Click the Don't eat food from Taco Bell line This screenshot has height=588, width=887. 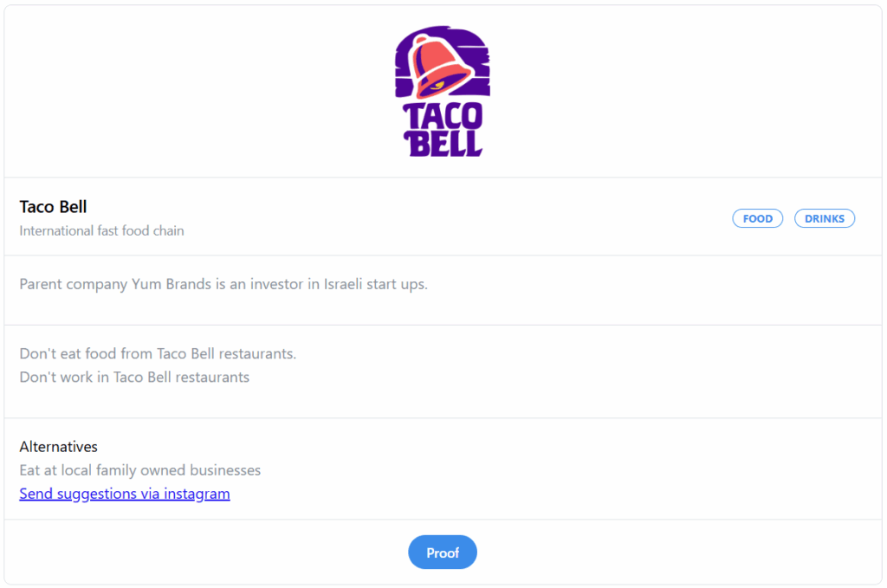click(x=158, y=353)
